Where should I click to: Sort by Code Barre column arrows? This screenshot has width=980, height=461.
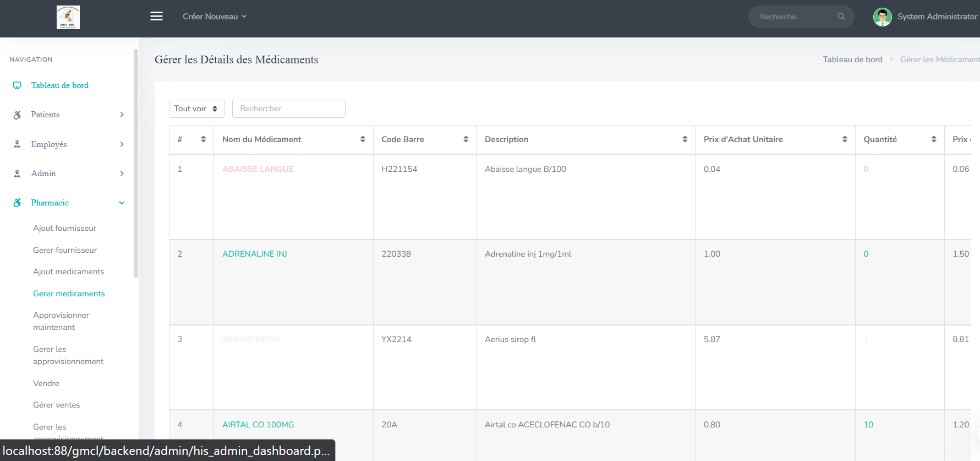[x=466, y=139]
